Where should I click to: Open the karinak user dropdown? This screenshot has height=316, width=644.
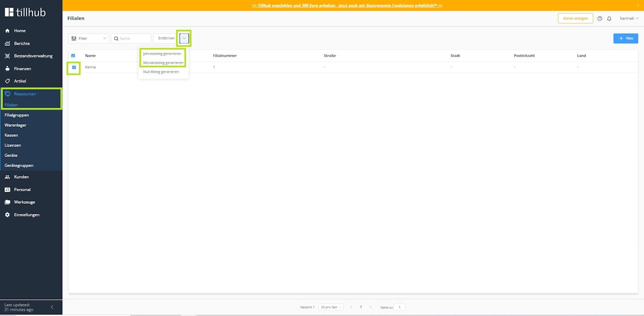(629, 19)
